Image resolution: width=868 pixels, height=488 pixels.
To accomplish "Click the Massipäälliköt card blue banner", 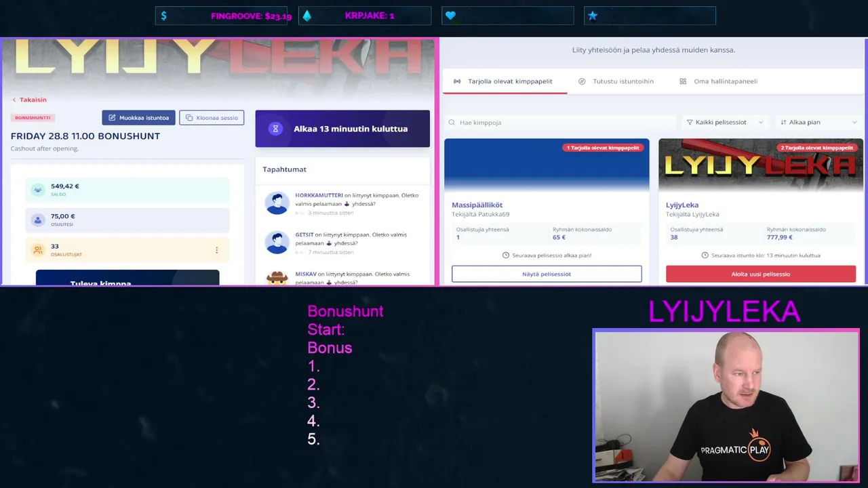I will (x=547, y=165).
